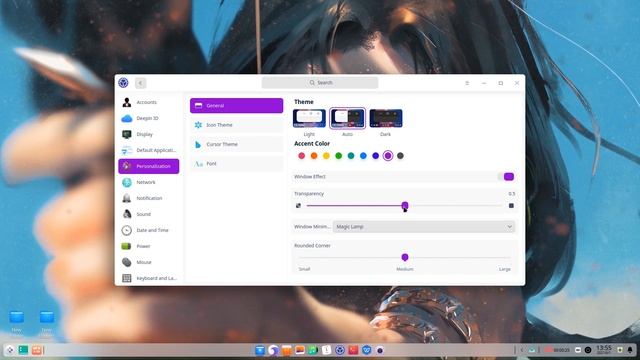Open the Network settings
Viewport: 640px width, 360px height.
coord(149,182)
